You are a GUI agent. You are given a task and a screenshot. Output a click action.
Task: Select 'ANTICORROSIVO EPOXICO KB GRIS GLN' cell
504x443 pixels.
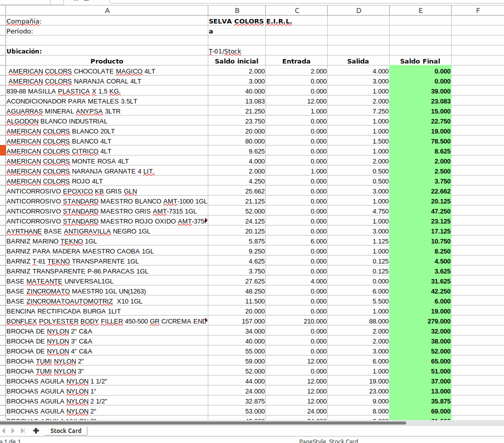tap(107, 191)
